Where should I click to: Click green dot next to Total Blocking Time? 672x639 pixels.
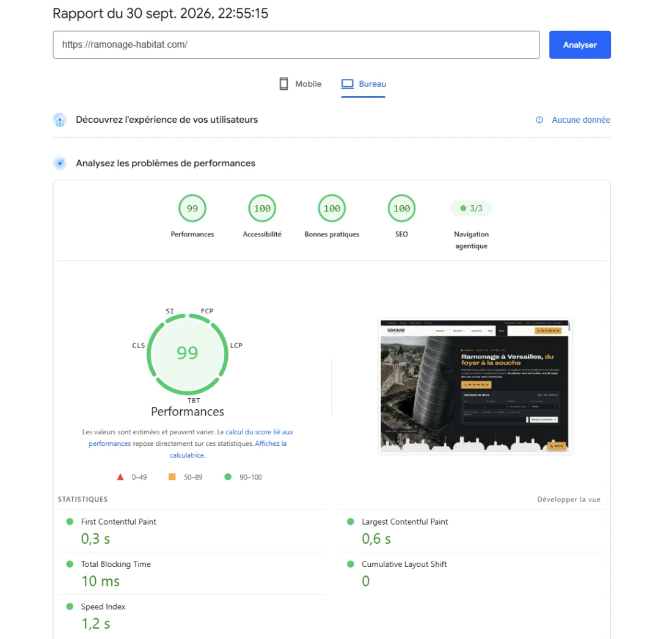70,564
